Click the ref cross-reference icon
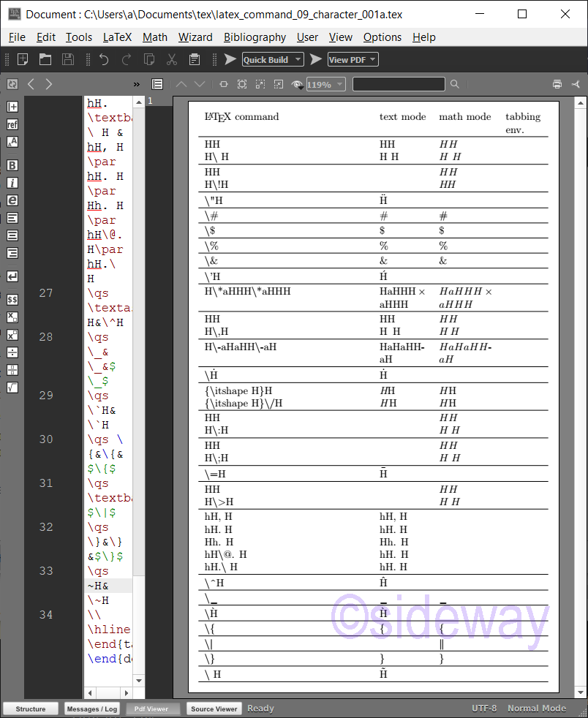Viewport: 588px width, 718px height. click(x=12, y=124)
